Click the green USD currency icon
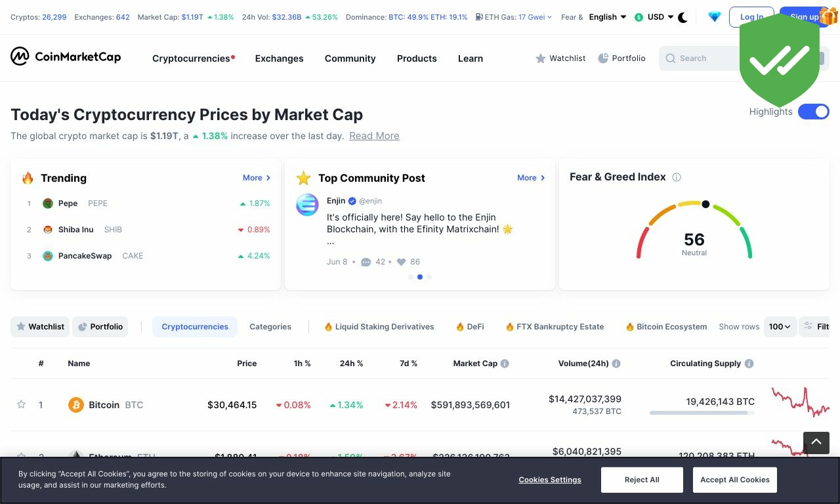The height and width of the screenshot is (504, 840). (x=639, y=17)
